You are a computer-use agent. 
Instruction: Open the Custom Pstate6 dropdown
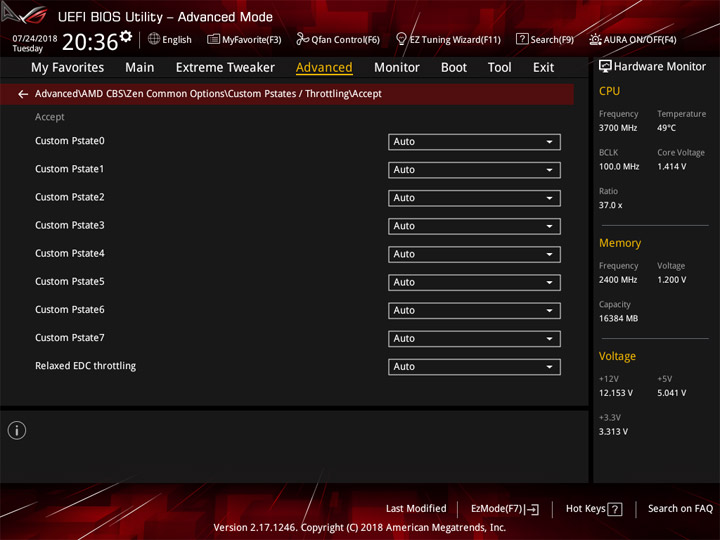pyautogui.click(x=474, y=310)
